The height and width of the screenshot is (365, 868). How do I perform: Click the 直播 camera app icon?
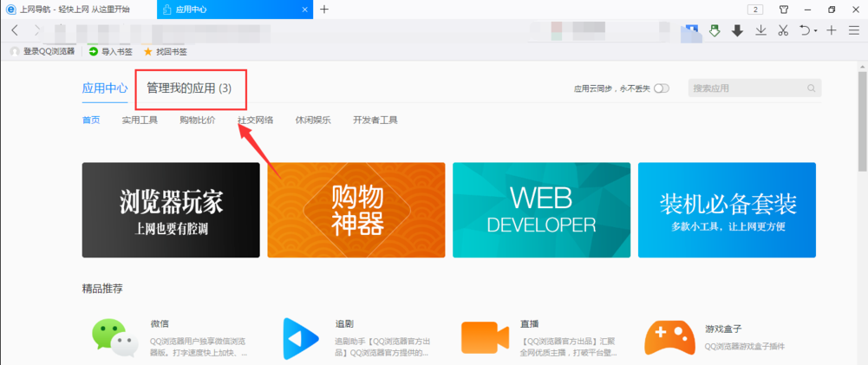(x=485, y=336)
